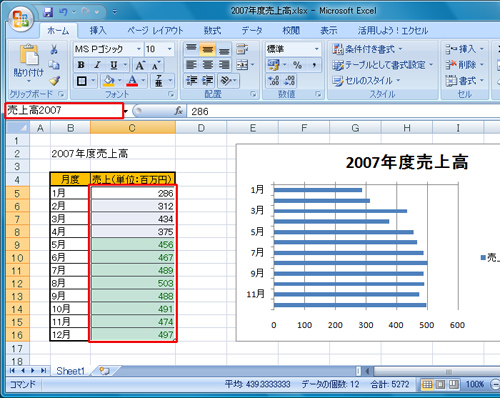Align text left

click(191, 65)
